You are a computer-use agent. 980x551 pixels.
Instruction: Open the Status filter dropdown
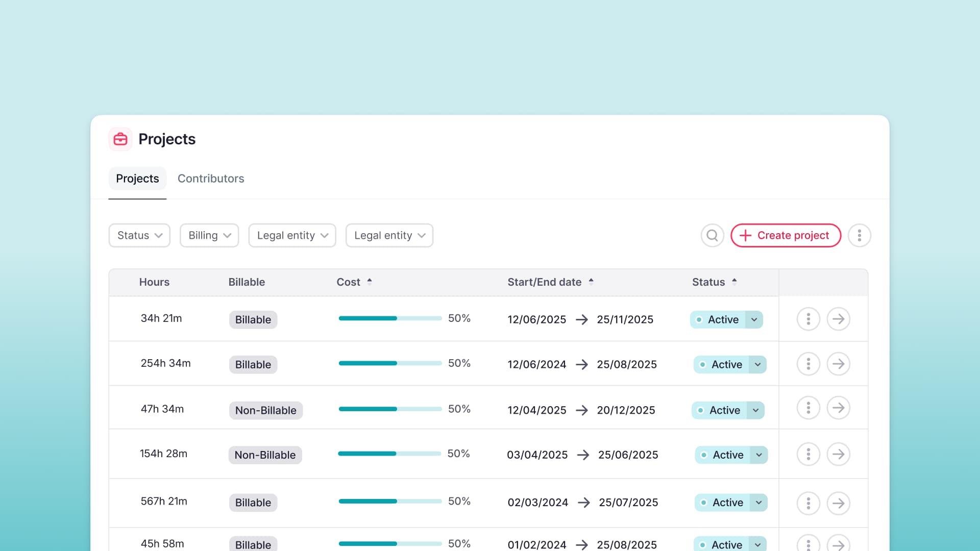coord(139,235)
